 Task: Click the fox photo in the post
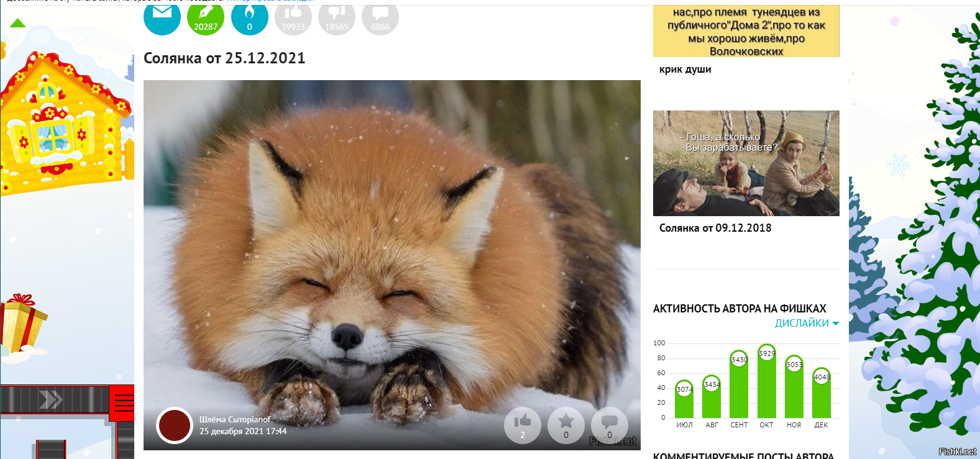pos(392,248)
